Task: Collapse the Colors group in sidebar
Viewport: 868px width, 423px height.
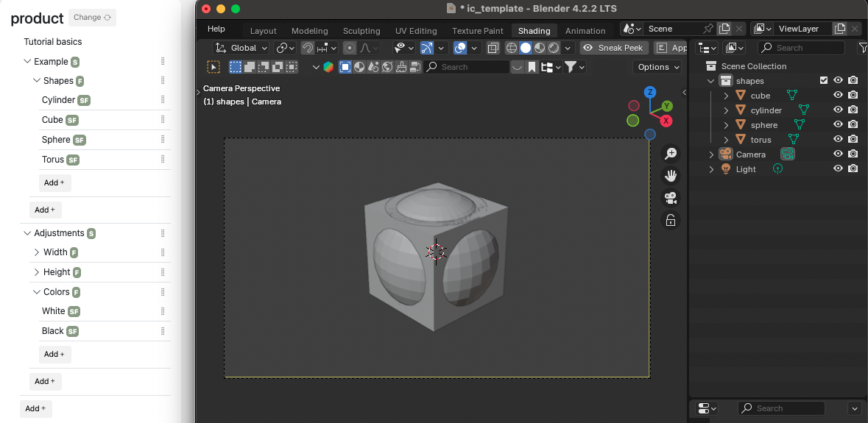Action: click(37, 292)
